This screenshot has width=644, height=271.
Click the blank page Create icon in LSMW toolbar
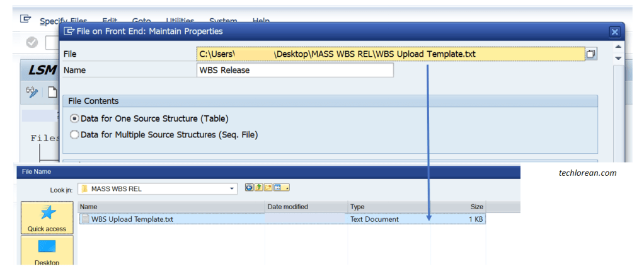[52, 92]
